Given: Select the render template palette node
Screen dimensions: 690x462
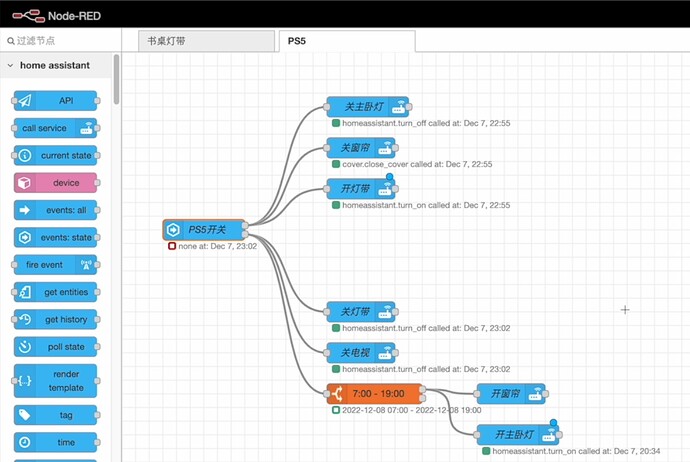Looking at the screenshot, I should (55, 381).
